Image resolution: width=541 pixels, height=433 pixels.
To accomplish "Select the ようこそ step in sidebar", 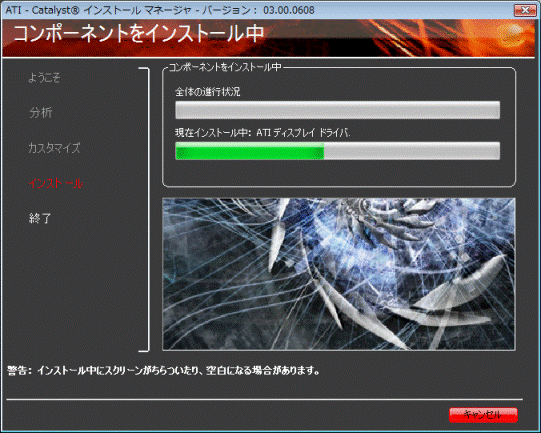I will (44, 78).
